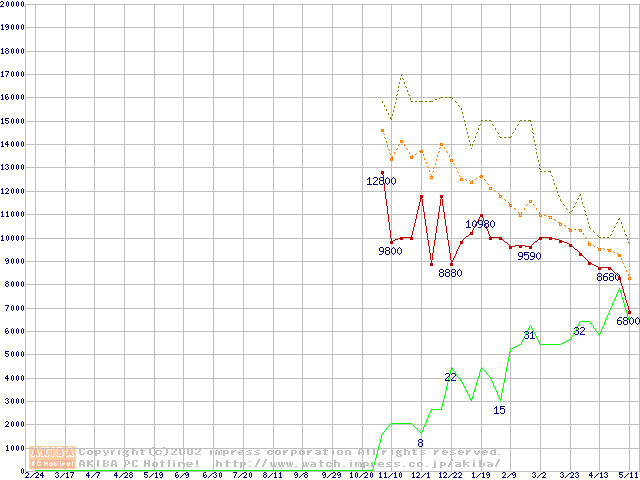Select the final 6800 price label
This screenshot has width=640, height=480.
tap(627, 321)
